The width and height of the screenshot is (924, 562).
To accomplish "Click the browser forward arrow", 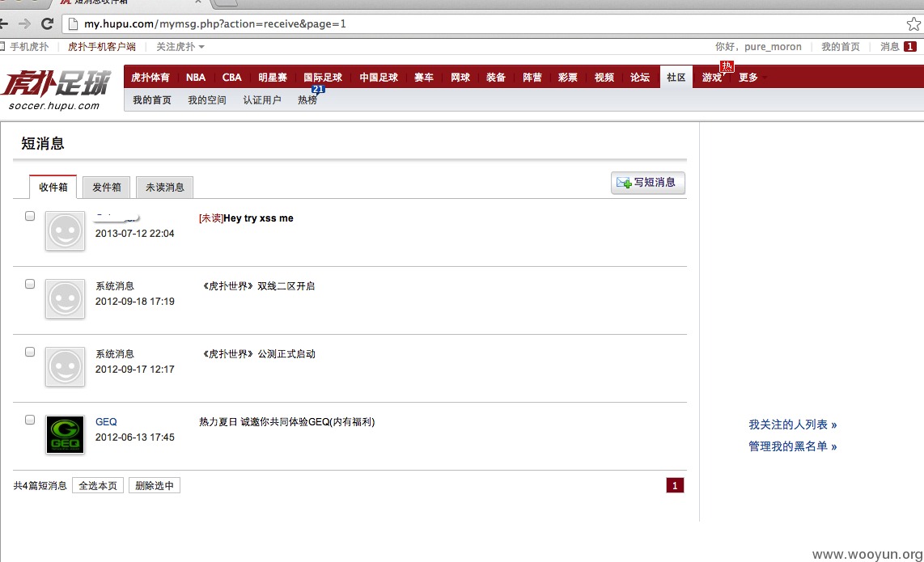I will (25, 23).
